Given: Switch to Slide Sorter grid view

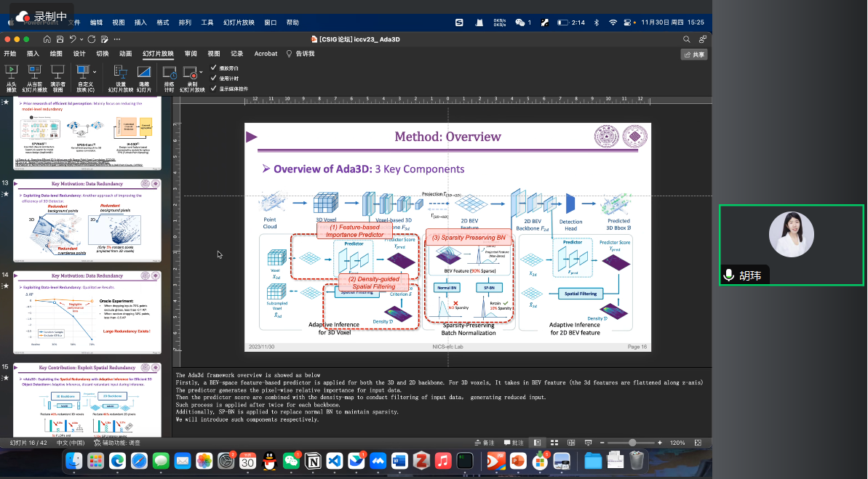Looking at the screenshot, I should [x=554, y=443].
